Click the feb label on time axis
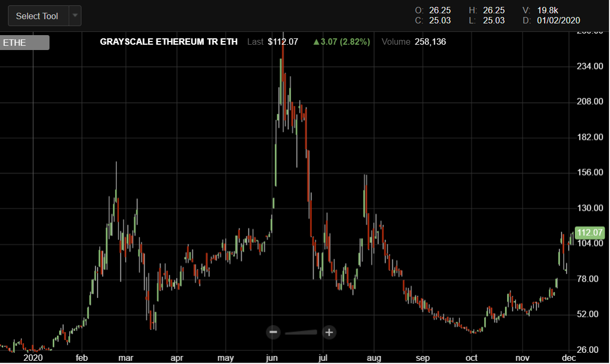The width and height of the screenshot is (610, 364). pos(81,358)
